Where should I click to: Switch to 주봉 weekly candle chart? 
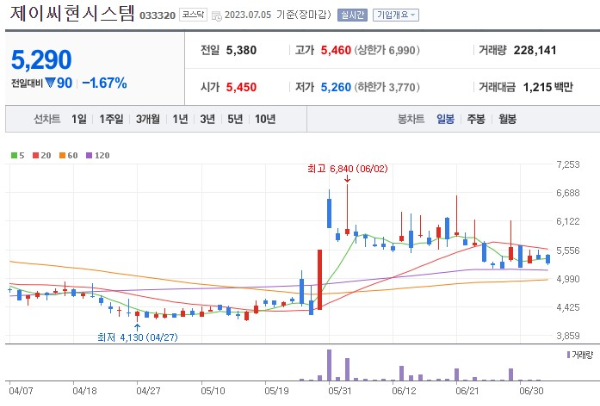476,119
